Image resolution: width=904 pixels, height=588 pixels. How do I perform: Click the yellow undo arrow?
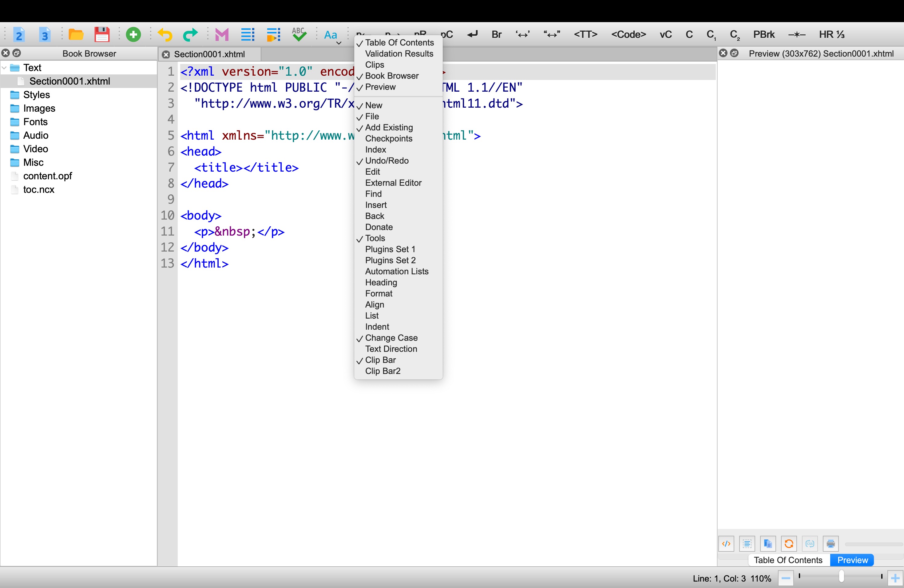tap(165, 34)
